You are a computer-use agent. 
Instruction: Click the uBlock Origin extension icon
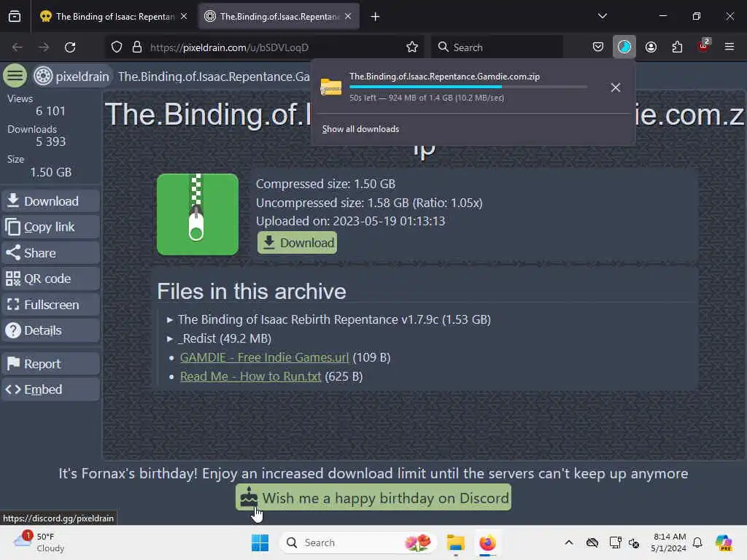pyautogui.click(x=704, y=47)
